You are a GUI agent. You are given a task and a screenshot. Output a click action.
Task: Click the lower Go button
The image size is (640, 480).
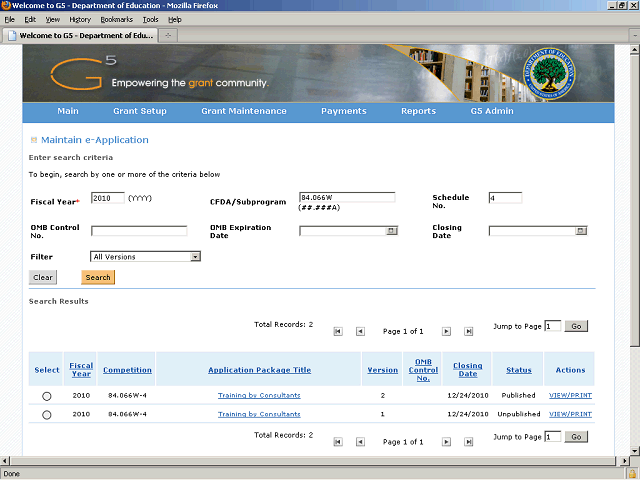click(x=576, y=437)
